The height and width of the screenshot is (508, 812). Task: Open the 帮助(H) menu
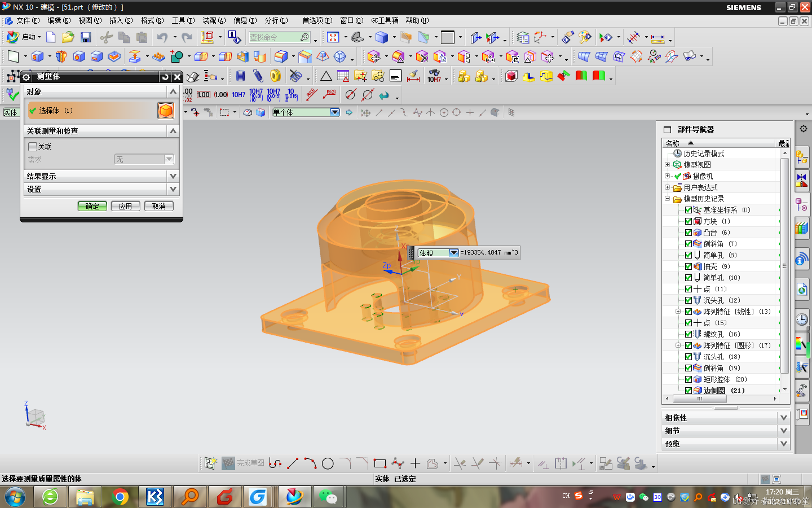click(x=417, y=20)
